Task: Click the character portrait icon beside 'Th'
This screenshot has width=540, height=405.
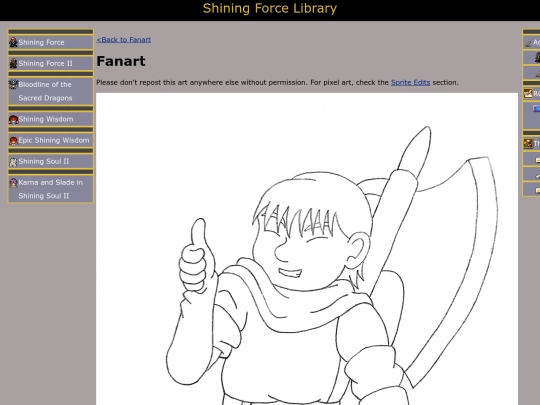Action: click(528, 143)
